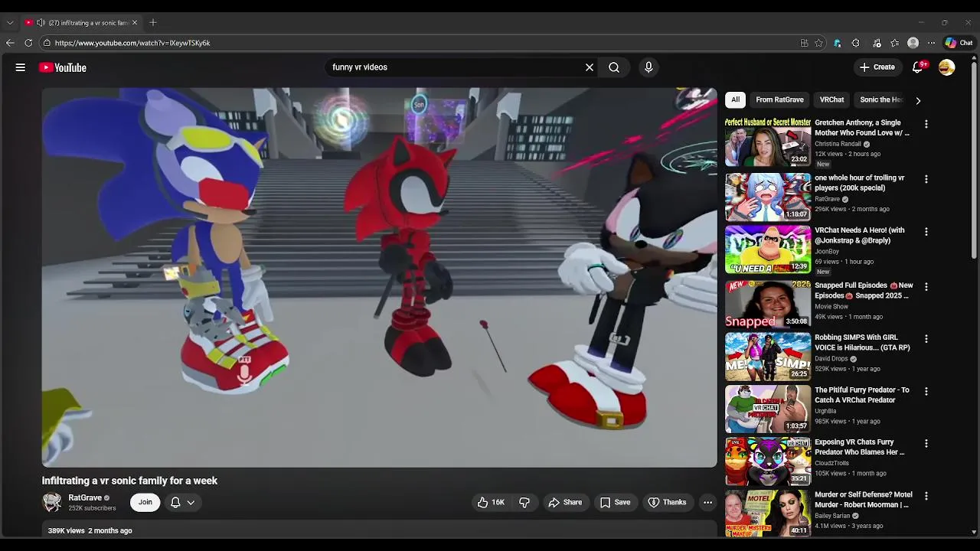Image resolution: width=980 pixels, height=551 pixels.
Task: Click the video title text
Action: pyautogui.click(x=129, y=481)
